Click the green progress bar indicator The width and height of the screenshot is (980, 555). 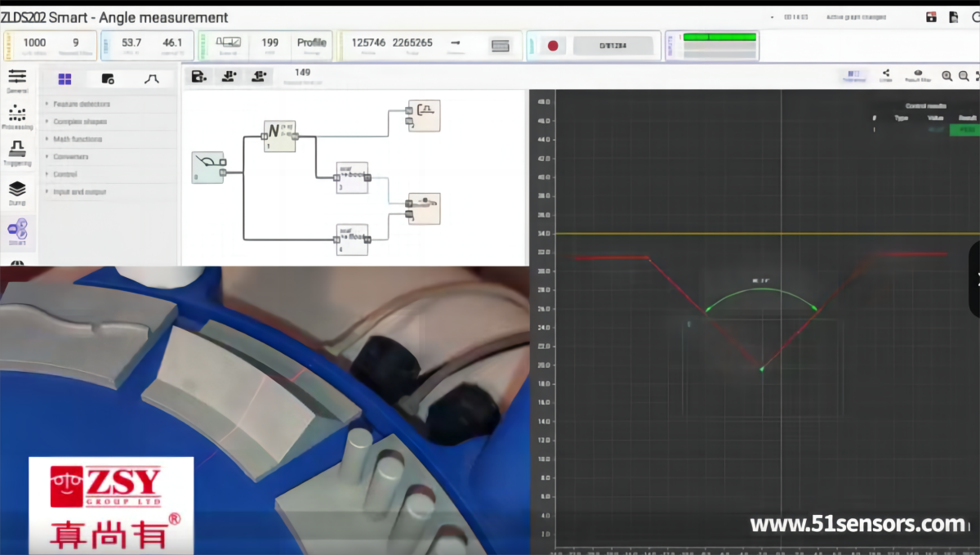pos(719,37)
